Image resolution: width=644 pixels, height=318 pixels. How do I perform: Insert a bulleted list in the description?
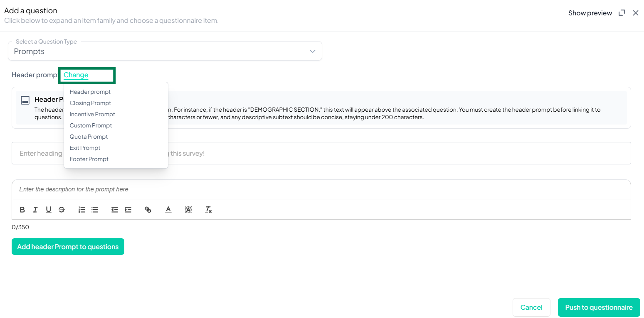click(95, 210)
